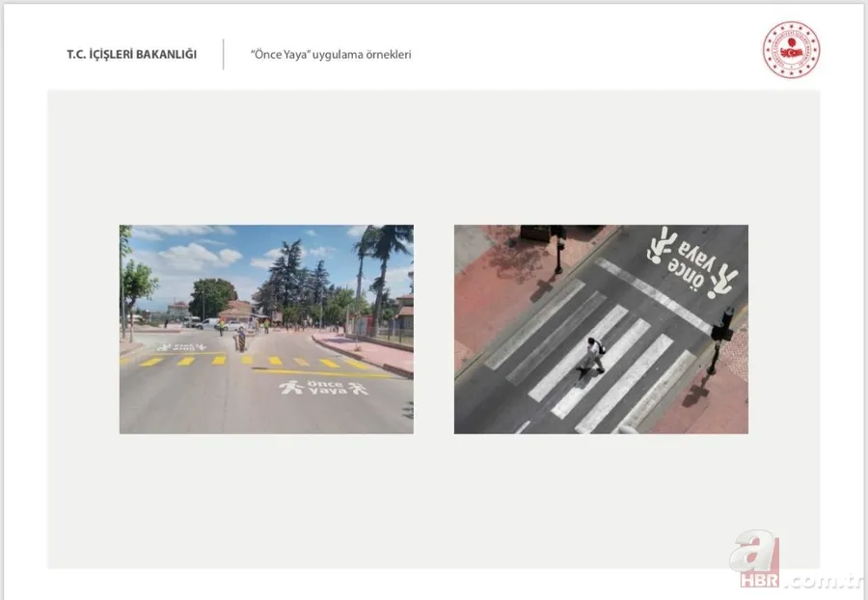868x600 pixels.
Task: Click pedestrian icon left of 'Önce Yaya' in left photo
Action: [x=290, y=387]
